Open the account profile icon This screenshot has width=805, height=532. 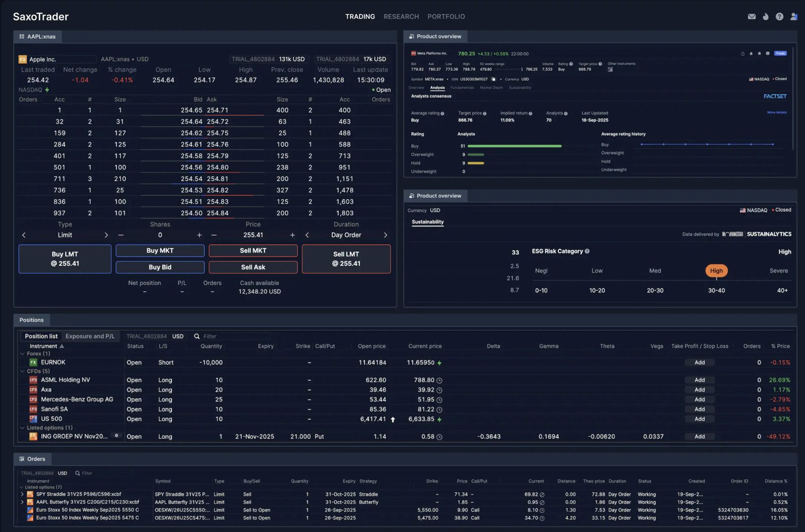[x=794, y=16]
